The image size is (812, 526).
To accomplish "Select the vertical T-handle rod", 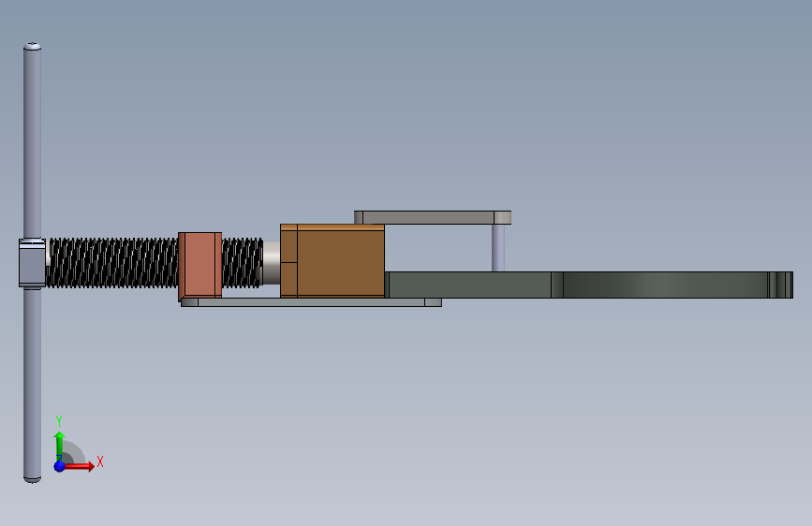I will pyautogui.click(x=32, y=262).
